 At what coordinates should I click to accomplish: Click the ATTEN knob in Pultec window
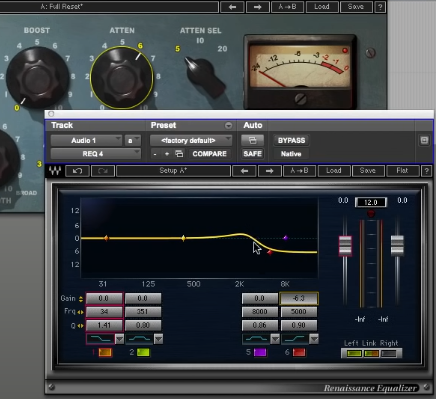(122, 78)
